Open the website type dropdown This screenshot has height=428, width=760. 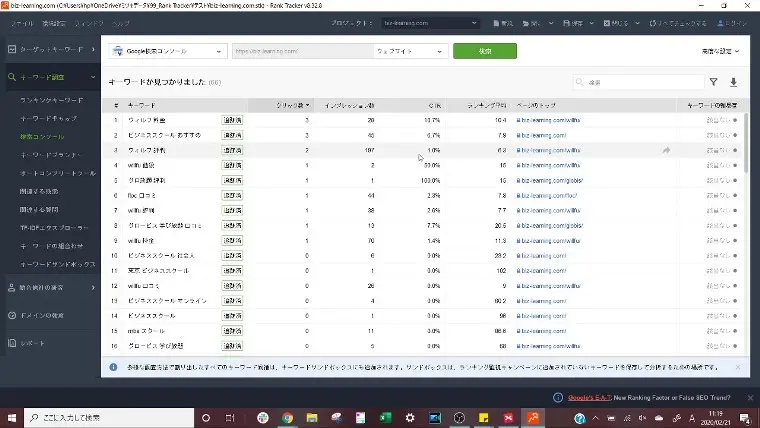(410, 51)
